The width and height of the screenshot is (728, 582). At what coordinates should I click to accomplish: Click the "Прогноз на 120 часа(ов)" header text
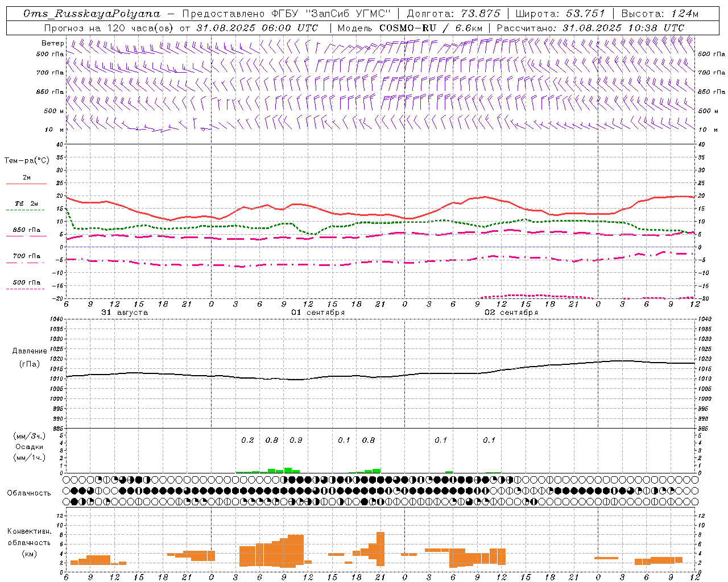(x=110, y=28)
